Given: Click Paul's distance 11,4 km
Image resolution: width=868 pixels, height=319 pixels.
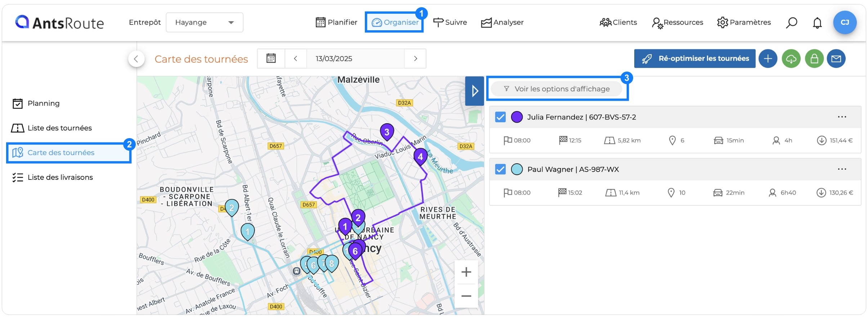Looking at the screenshot, I should [x=622, y=192].
